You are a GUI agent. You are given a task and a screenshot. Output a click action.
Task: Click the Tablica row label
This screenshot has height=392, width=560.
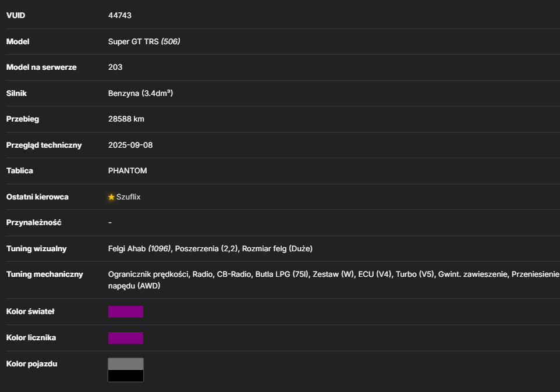pos(20,170)
